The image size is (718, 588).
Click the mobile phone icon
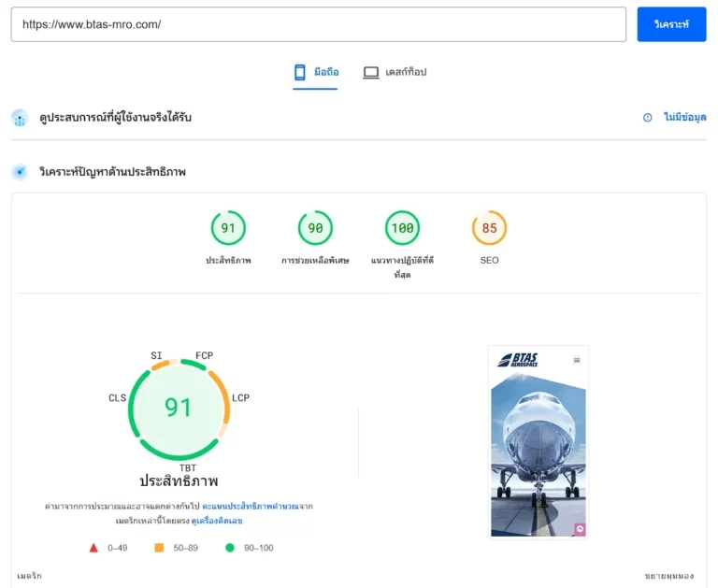tap(300, 72)
